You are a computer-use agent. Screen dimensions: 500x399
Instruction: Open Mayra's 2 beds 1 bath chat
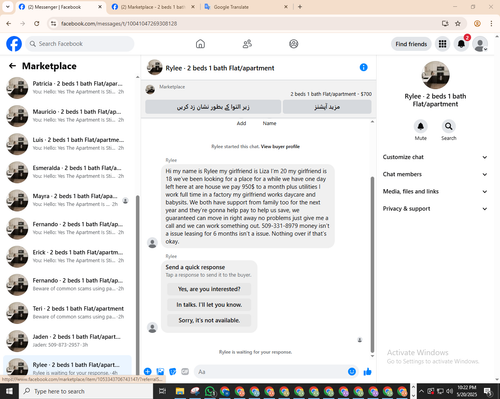click(68, 200)
